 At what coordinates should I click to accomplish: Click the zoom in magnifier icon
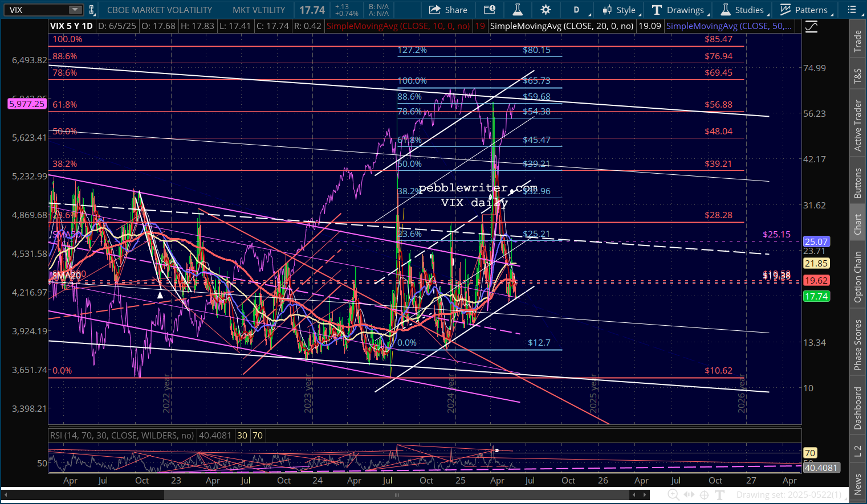point(673,495)
